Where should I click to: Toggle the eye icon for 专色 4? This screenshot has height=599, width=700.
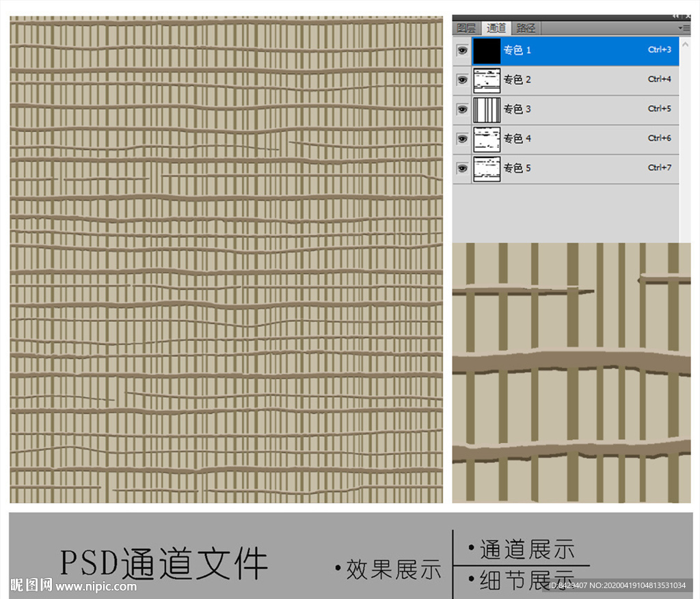(x=462, y=139)
